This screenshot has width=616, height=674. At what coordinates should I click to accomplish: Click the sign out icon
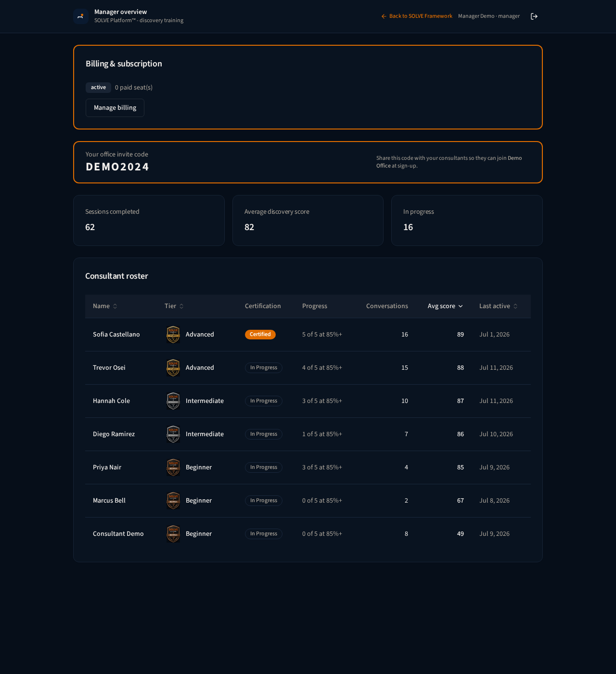[534, 16]
